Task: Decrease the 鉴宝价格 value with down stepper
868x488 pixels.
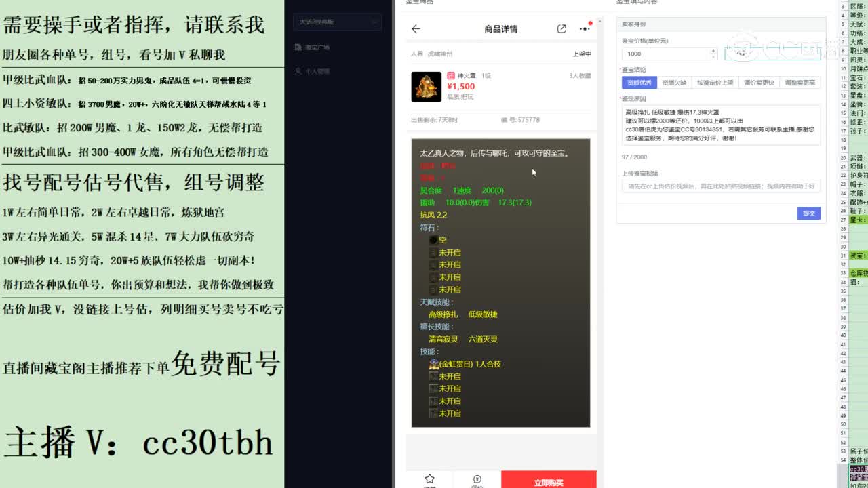Action: coord(713,57)
